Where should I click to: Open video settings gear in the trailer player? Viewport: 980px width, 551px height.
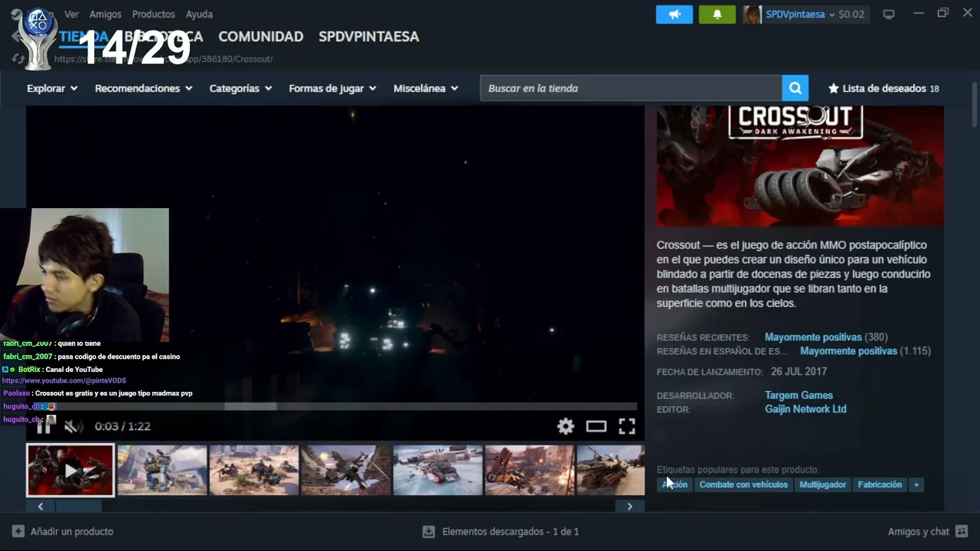point(566,426)
